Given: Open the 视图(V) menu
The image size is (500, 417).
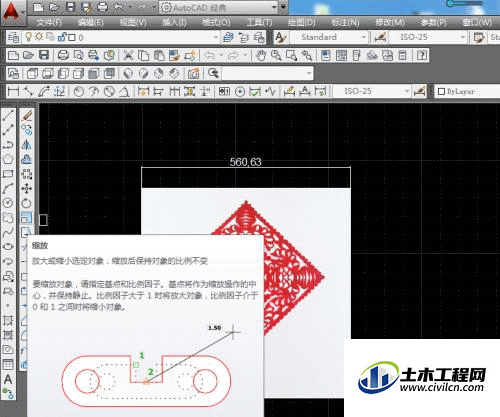Looking at the screenshot, I should [x=133, y=23].
